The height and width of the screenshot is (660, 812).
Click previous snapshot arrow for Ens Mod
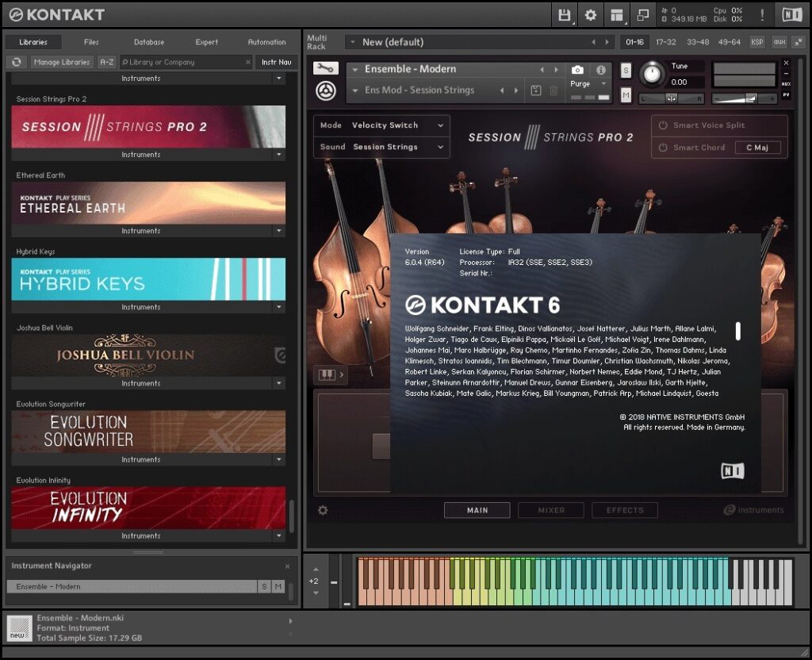[501, 90]
